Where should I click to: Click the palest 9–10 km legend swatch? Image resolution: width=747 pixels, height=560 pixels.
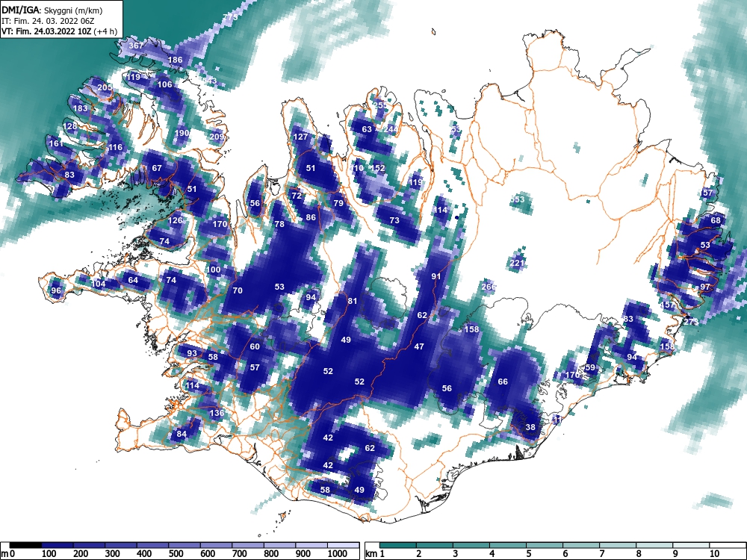[x=692, y=545]
